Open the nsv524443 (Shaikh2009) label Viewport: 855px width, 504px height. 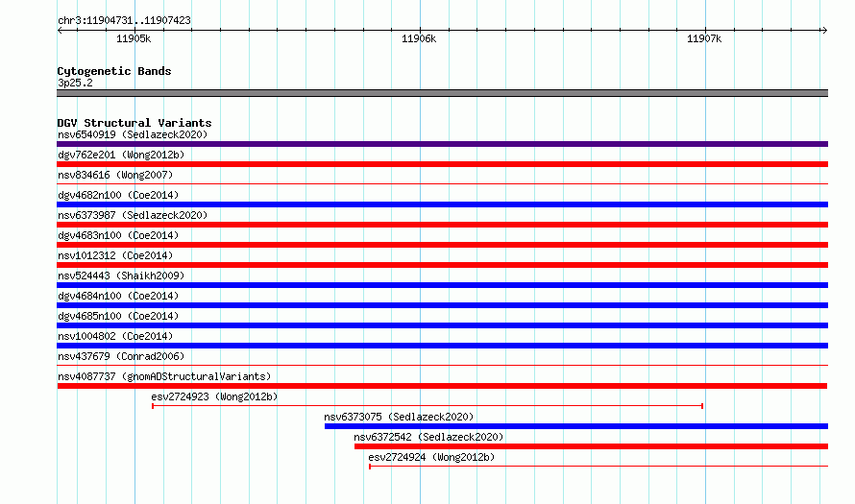point(121,276)
